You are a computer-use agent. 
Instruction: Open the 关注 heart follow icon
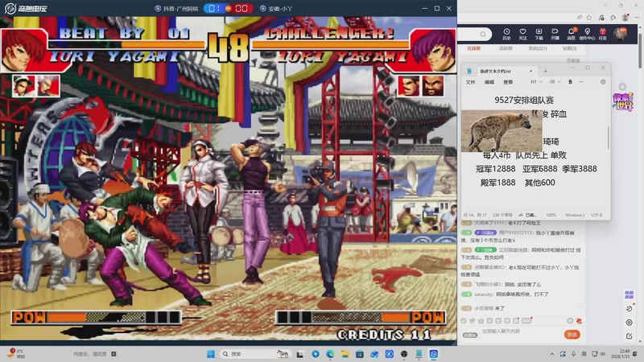click(522, 34)
